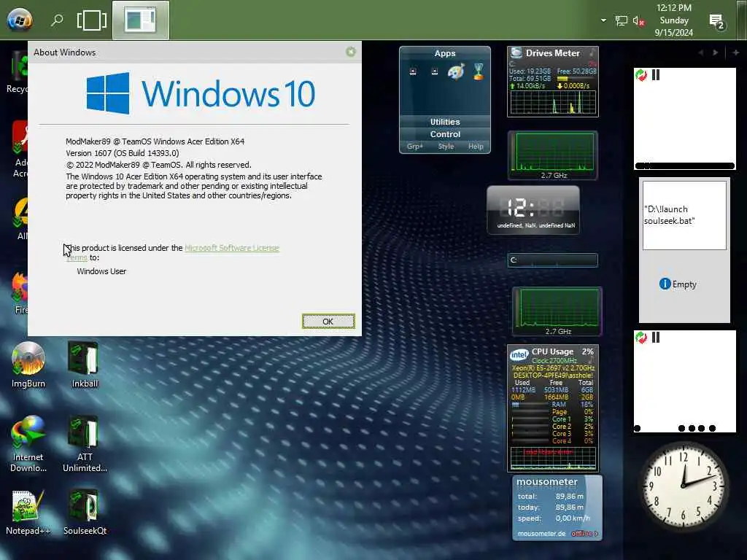This screenshot has height=560, width=747.
Task: Open mousometer.de link
Action: (541, 533)
